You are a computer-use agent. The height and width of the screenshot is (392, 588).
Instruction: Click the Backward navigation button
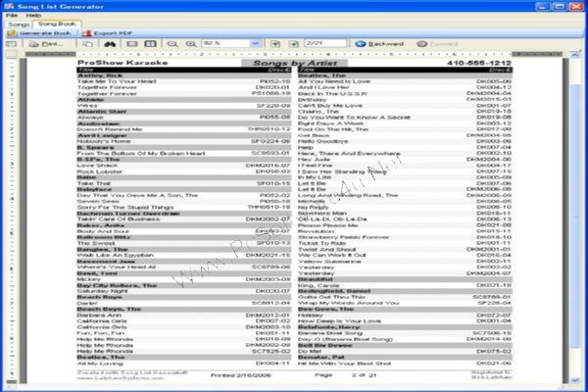(379, 44)
